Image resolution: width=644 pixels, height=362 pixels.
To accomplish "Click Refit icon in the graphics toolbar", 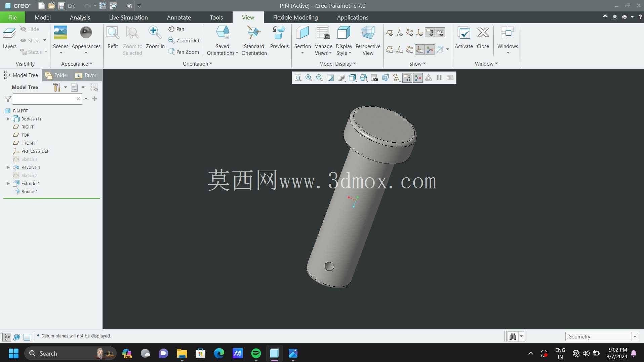I will [x=298, y=78].
